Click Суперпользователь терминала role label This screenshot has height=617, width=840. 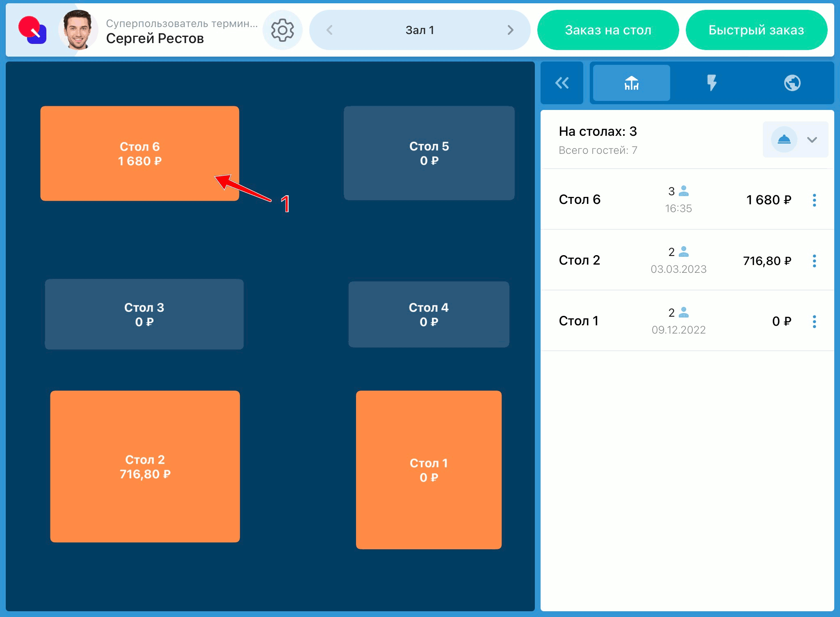pyautogui.click(x=182, y=23)
